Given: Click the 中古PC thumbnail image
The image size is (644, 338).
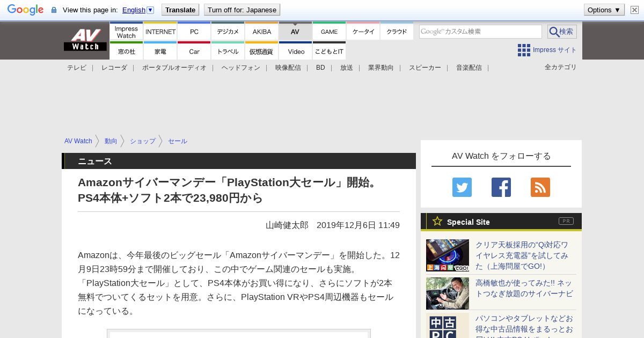Looking at the screenshot, I should point(448,327).
